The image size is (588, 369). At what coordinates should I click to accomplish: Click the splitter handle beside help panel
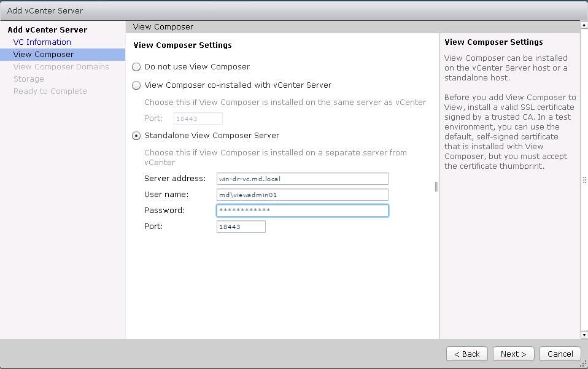coord(436,187)
